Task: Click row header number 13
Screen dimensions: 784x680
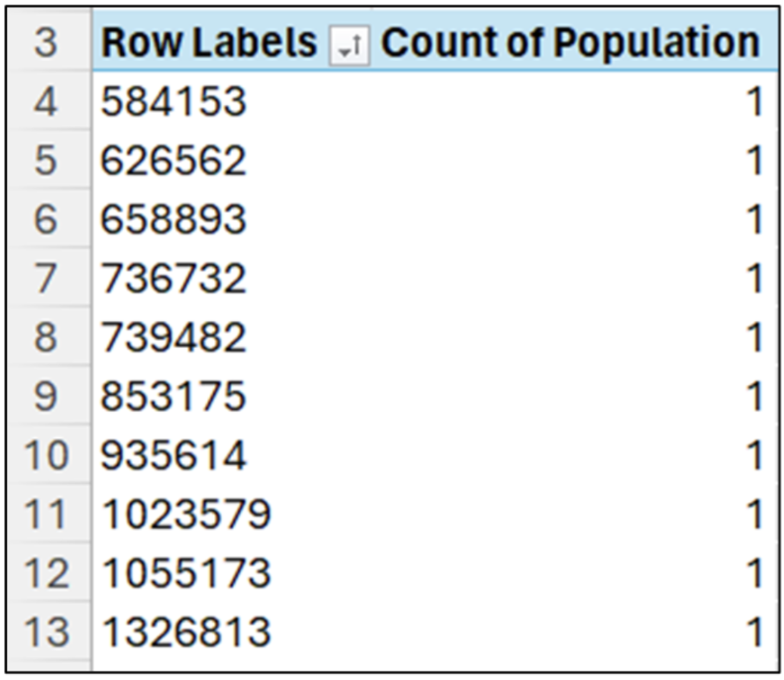Action: 45,632
